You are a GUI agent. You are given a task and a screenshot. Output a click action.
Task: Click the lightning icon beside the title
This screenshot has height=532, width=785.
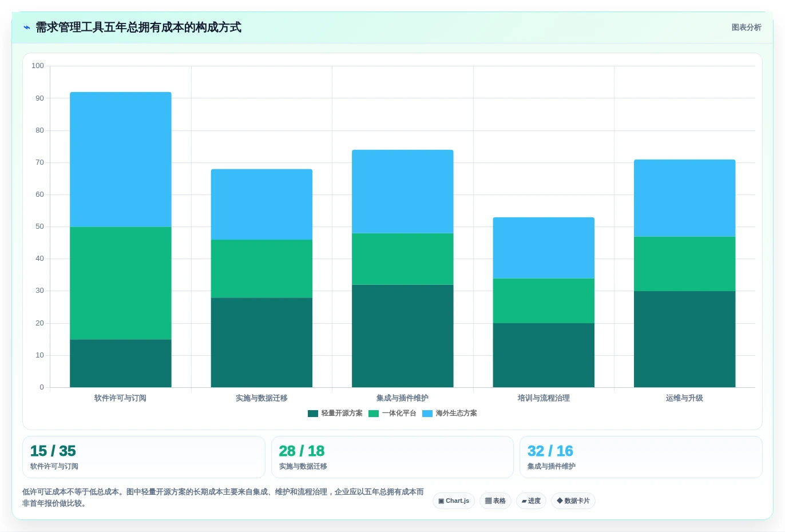pos(27,27)
